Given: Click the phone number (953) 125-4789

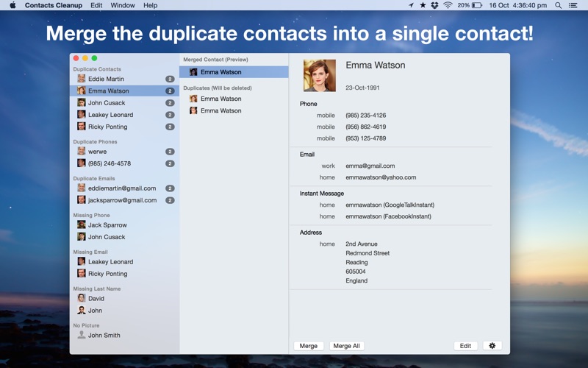Looking at the screenshot, I should (365, 138).
